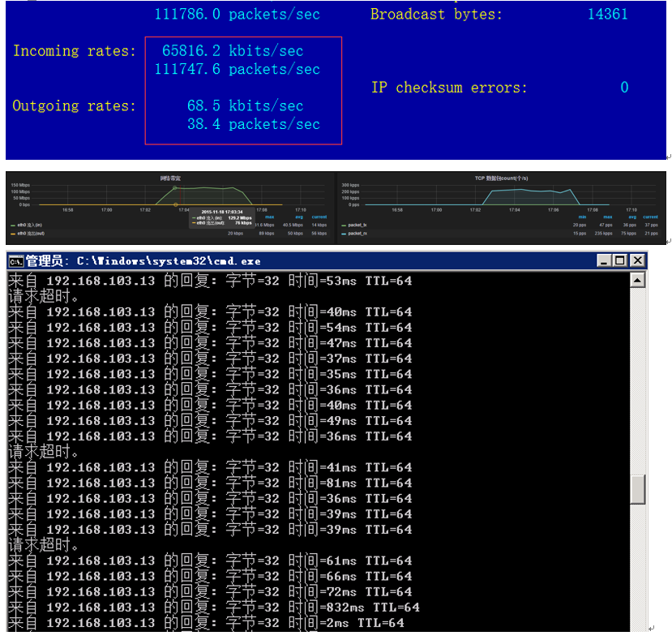Click the console scrollbar up arrow
The image size is (672, 640).
[638, 281]
